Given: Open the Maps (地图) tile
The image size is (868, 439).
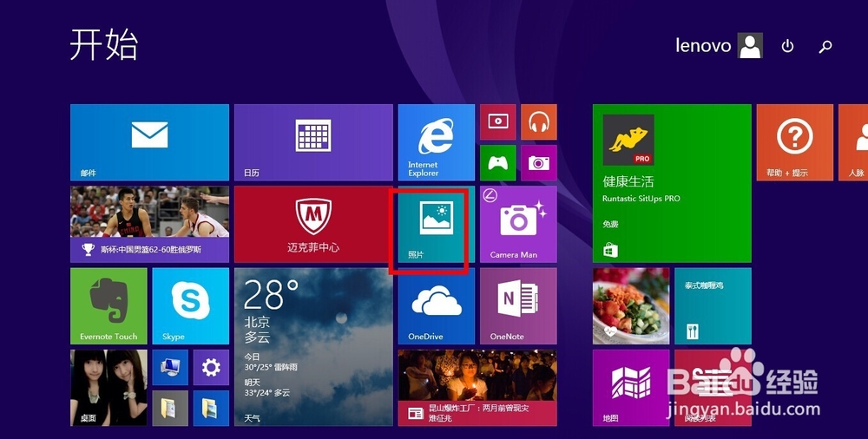Looking at the screenshot, I should point(631,388).
